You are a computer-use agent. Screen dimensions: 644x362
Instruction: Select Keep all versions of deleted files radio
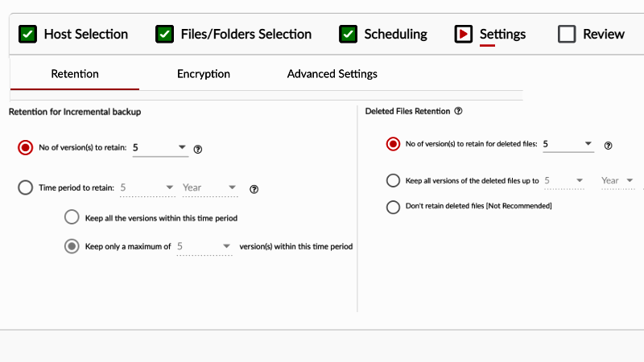(393, 180)
